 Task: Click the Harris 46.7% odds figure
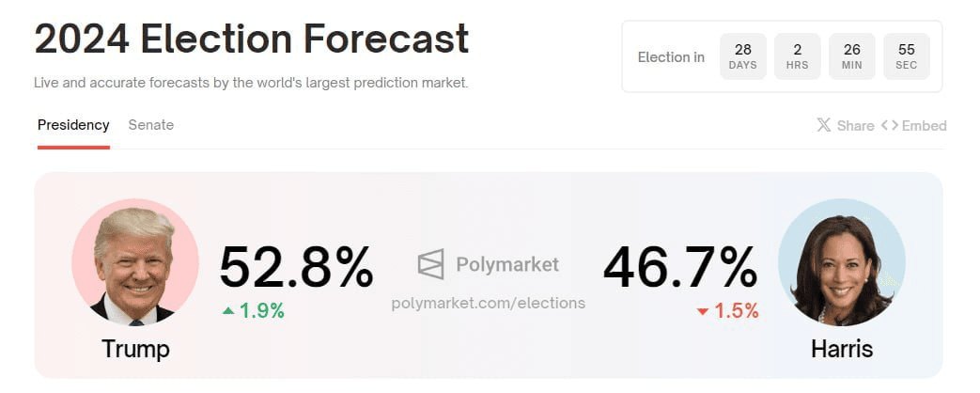click(680, 267)
